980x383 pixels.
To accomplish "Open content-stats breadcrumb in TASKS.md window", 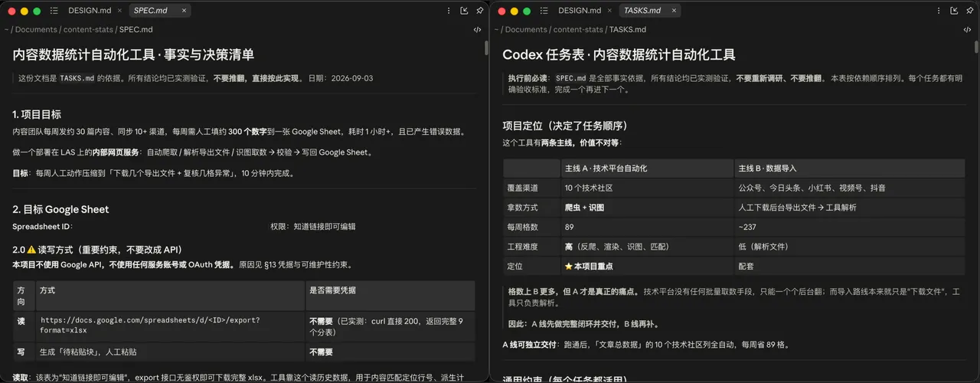I will 578,29.
